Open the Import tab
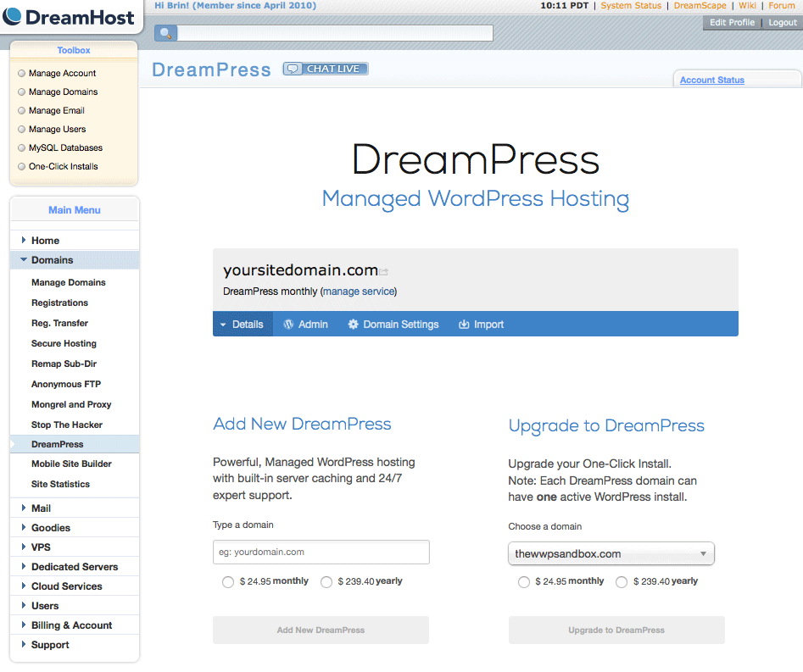 click(x=482, y=324)
